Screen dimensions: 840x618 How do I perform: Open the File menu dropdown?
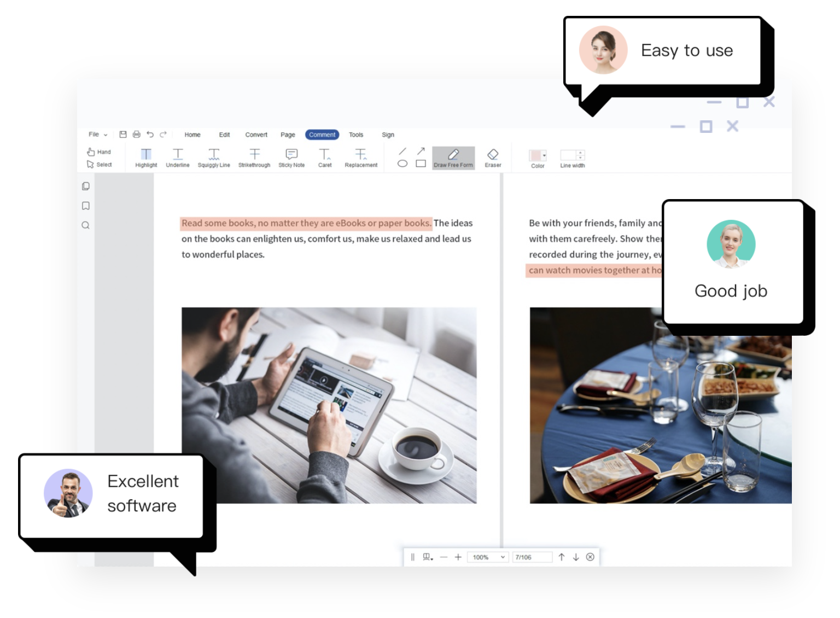[98, 135]
